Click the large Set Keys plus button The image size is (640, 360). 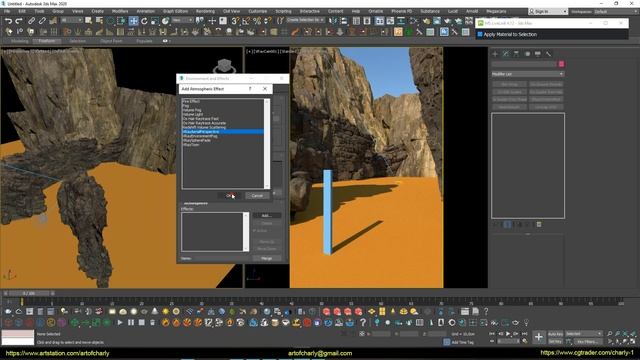(539, 337)
